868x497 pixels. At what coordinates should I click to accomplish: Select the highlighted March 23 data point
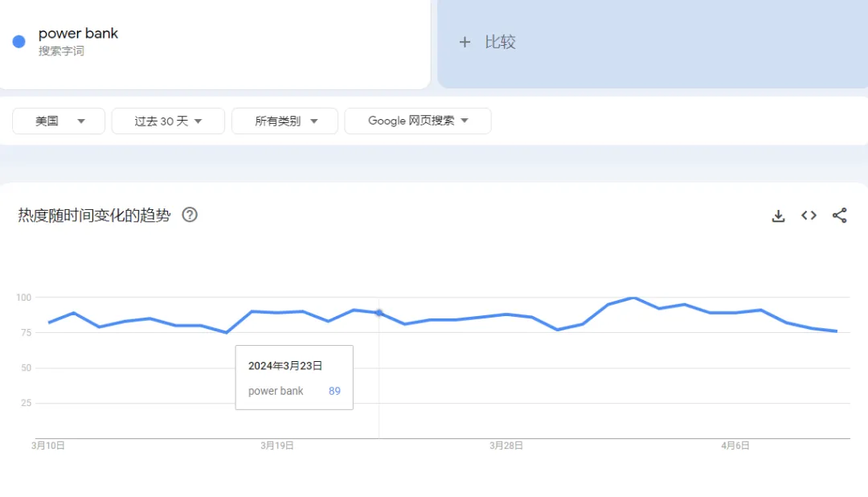click(379, 313)
